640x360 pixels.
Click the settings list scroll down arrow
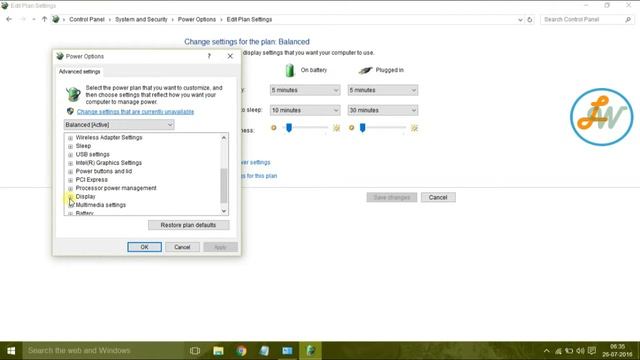click(224, 211)
